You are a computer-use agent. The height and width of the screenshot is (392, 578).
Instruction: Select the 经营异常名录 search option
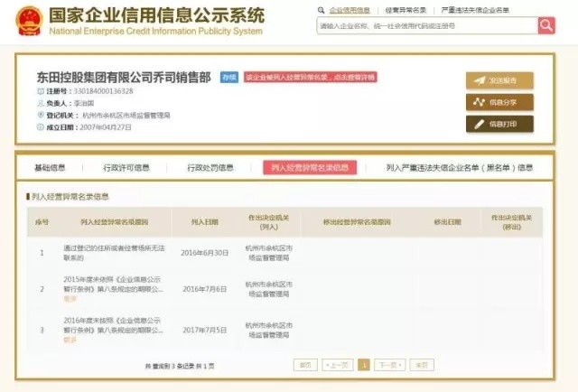click(x=406, y=9)
